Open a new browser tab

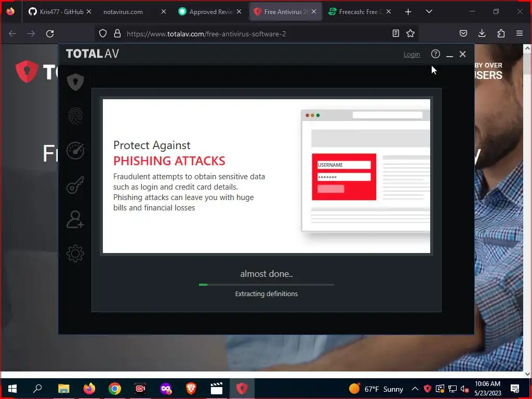[x=408, y=12]
